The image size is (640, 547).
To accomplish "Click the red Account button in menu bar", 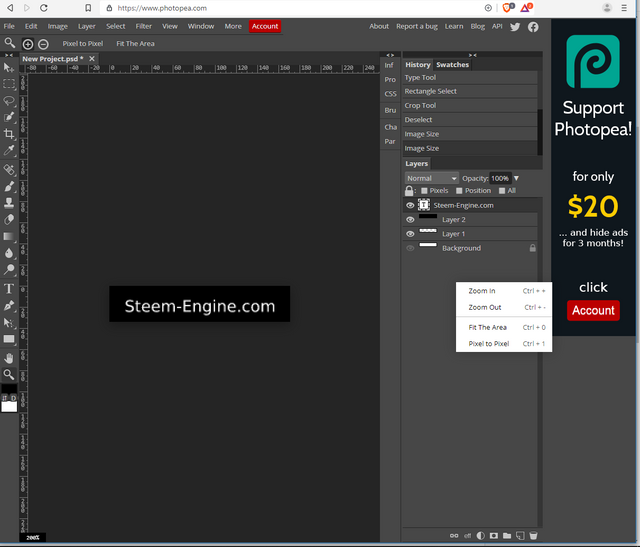I will (265, 26).
